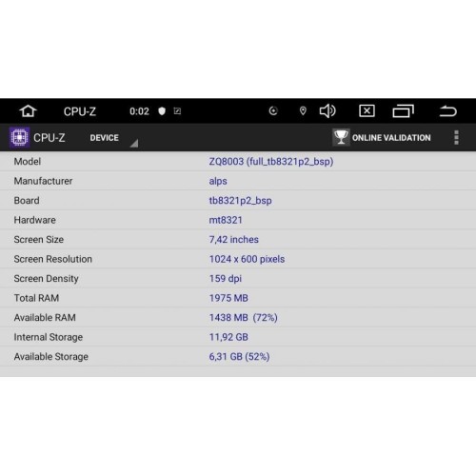Open the three-dot overflow menu
The width and height of the screenshot is (476, 476).
[x=456, y=137]
